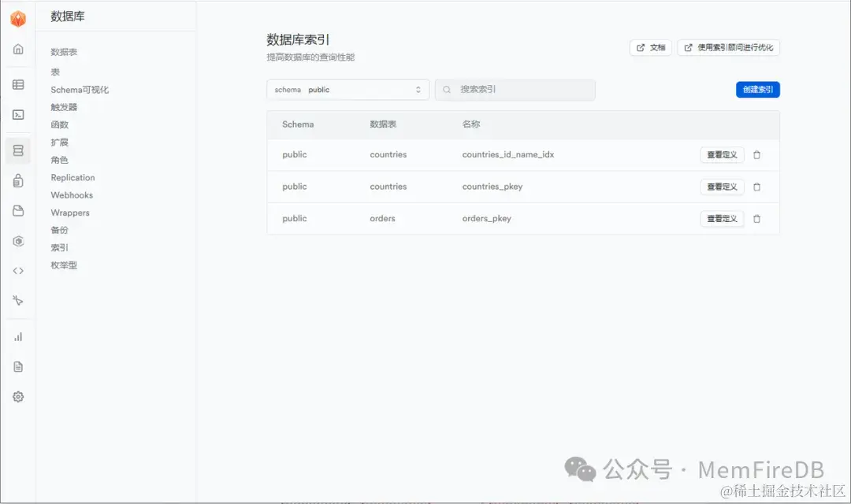Screen dimensions: 851x504
Task: Click the MemFire logo icon
Action: click(x=18, y=18)
